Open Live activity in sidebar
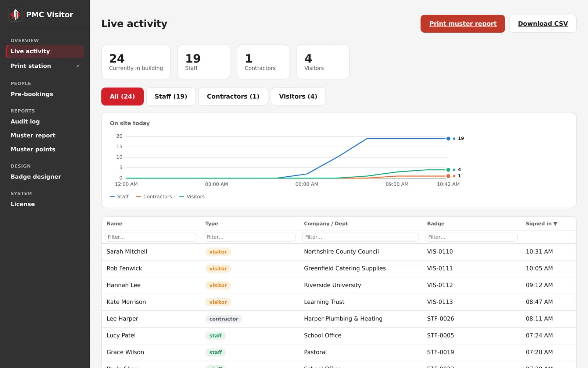 (45, 52)
